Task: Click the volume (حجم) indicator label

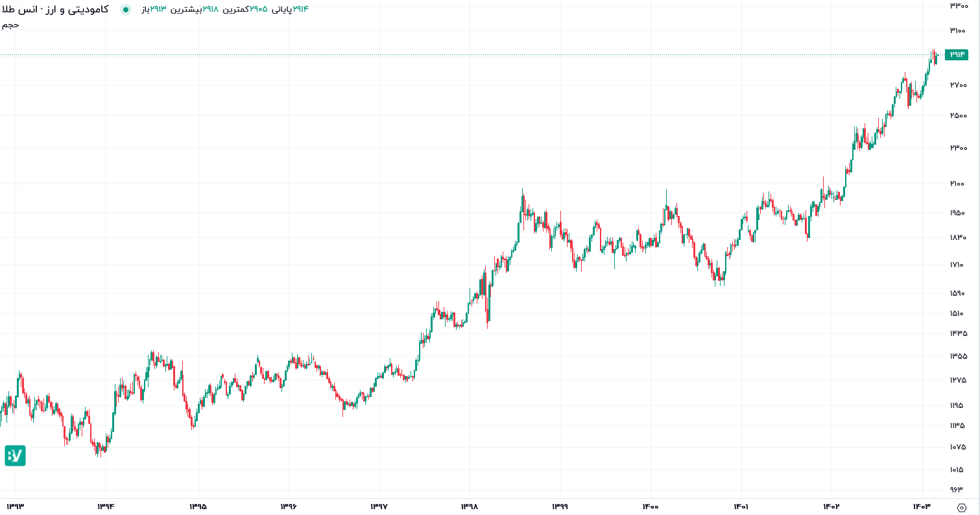Action: [x=10, y=25]
